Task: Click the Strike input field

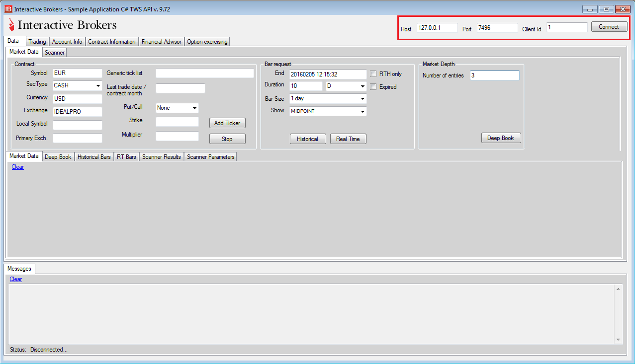Action: [x=177, y=122]
